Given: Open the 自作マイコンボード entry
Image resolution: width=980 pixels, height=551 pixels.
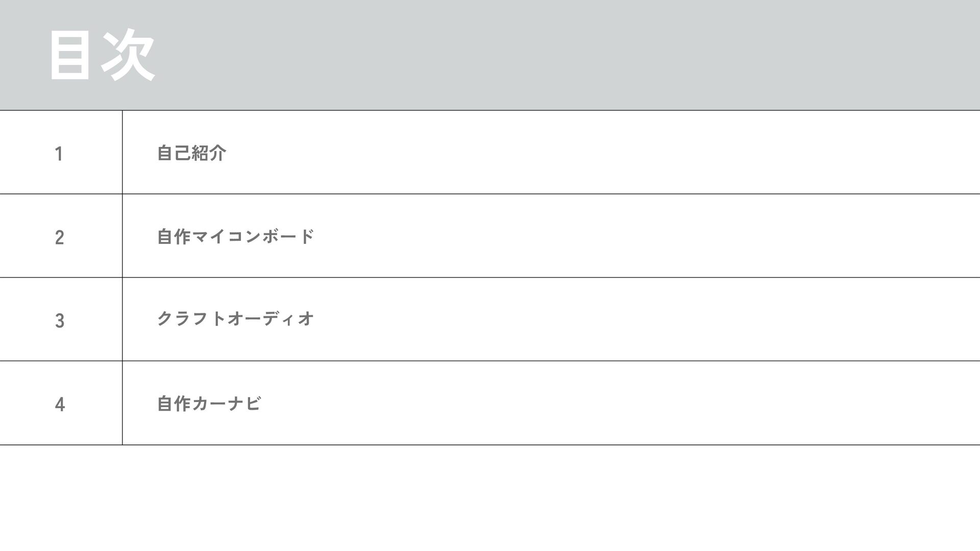Looking at the screenshot, I should pyautogui.click(x=235, y=236).
